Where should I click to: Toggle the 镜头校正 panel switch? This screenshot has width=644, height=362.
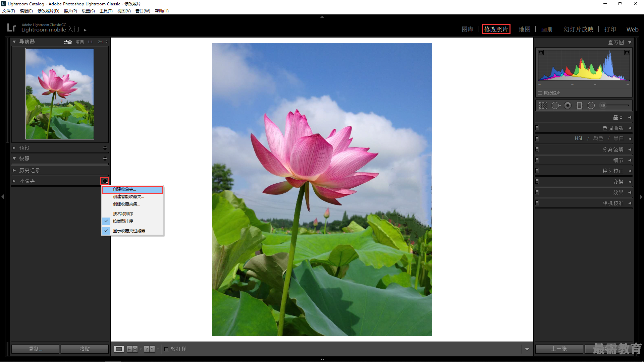(x=537, y=171)
